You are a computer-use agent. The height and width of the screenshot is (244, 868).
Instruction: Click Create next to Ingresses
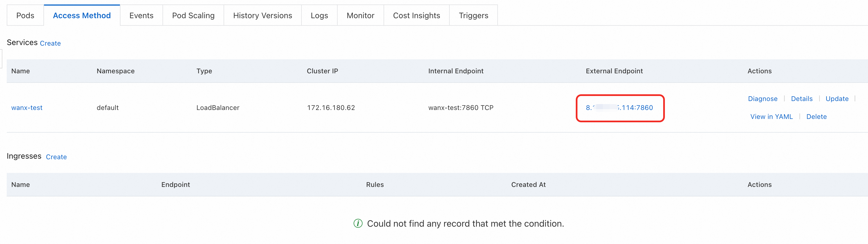tap(56, 157)
